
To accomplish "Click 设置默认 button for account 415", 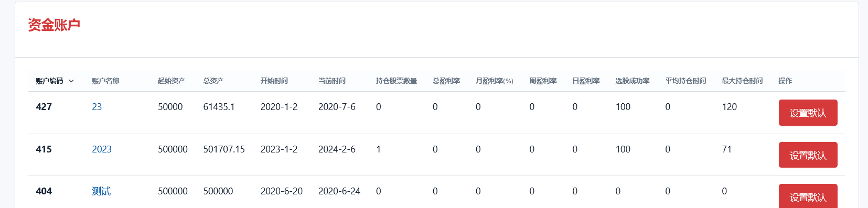I will (x=808, y=155).
